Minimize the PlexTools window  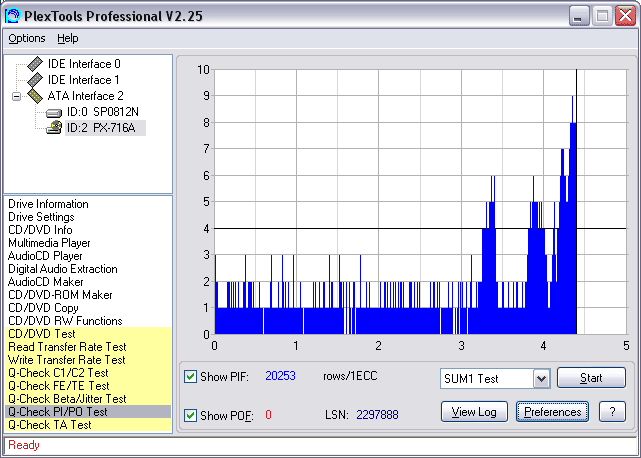tap(579, 16)
